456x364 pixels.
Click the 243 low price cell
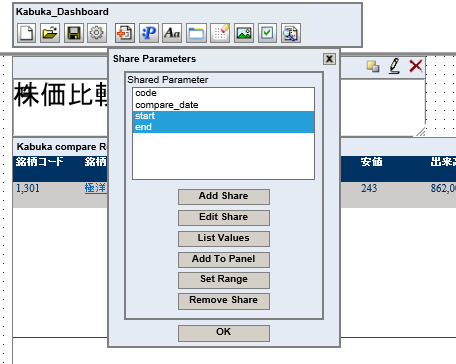point(369,188)
